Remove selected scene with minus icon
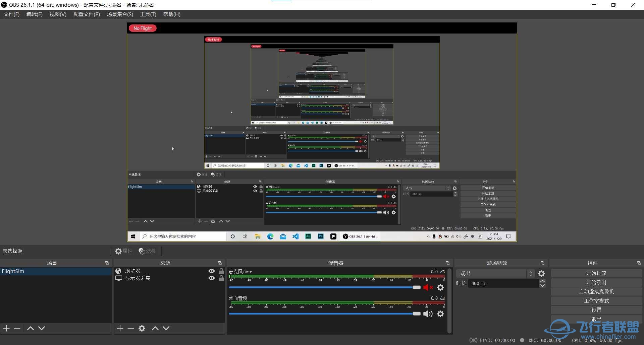644x345 pixels. 17,328
